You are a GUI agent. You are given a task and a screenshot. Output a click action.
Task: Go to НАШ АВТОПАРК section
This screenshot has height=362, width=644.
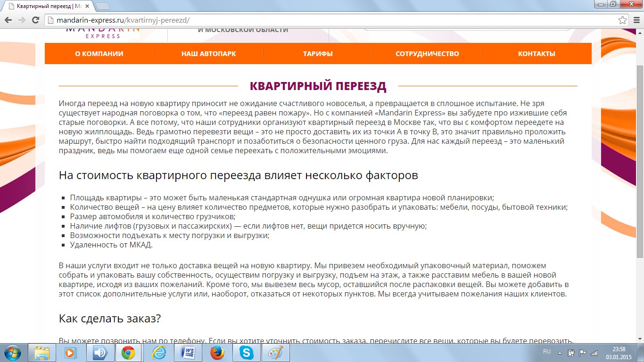tap(208, 54)
